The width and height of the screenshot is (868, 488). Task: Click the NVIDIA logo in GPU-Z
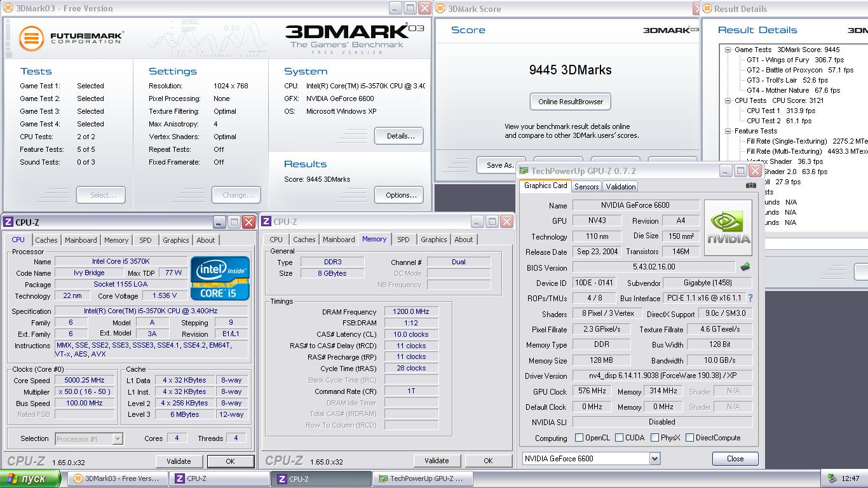coord(728,227)
